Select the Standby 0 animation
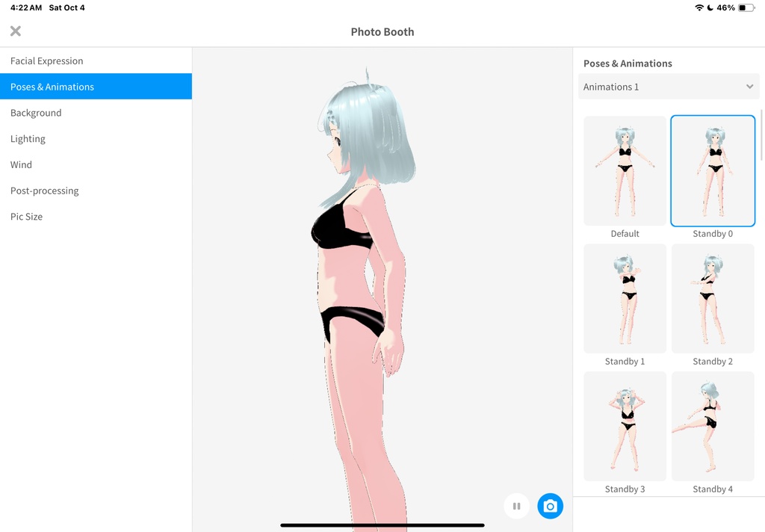This screenshot has width=765, height=532. [x=713, y=170]
